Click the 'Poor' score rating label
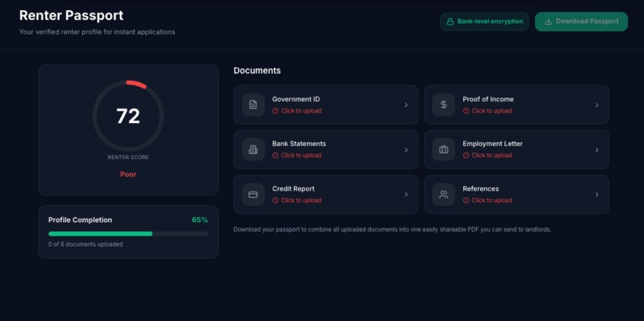This screenshot has width=644, height=321. click(128, 174)
